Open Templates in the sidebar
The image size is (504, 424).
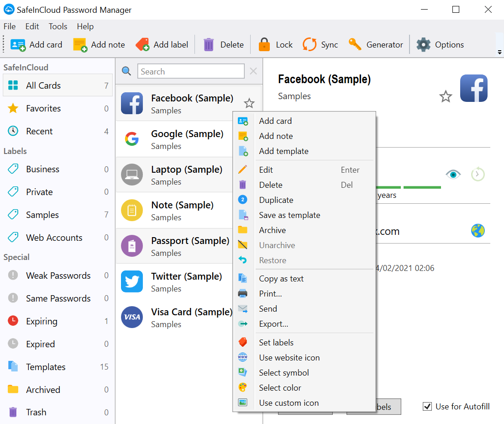(x=58, y=367)
